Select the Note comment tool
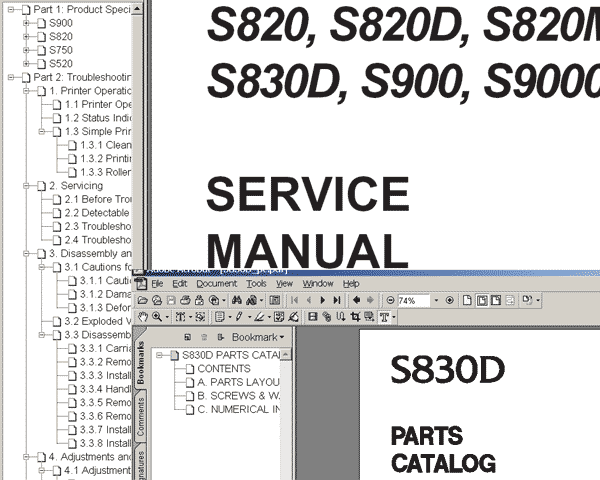Image resolution: width=600 pixels, height=480 pixels. [220, 317]
